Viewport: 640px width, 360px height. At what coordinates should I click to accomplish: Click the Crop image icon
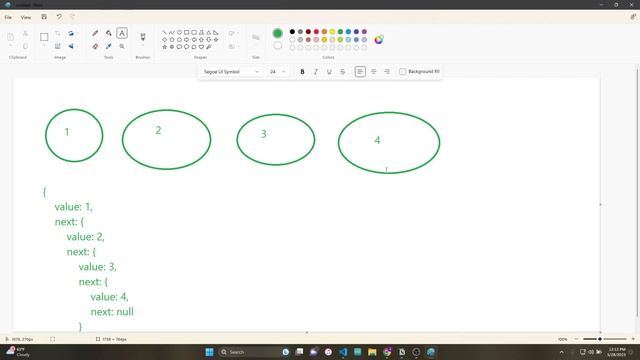58,33
